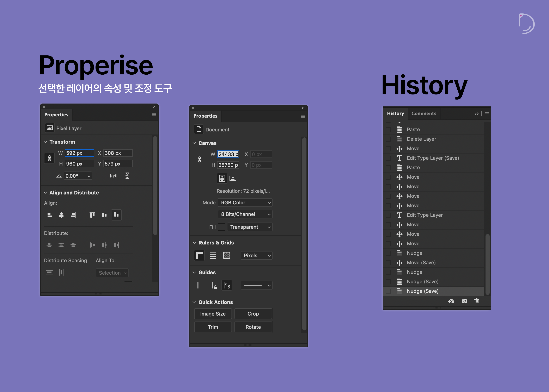
Task: Click the canvas Fill color swatch
Action: coord(221,227)
